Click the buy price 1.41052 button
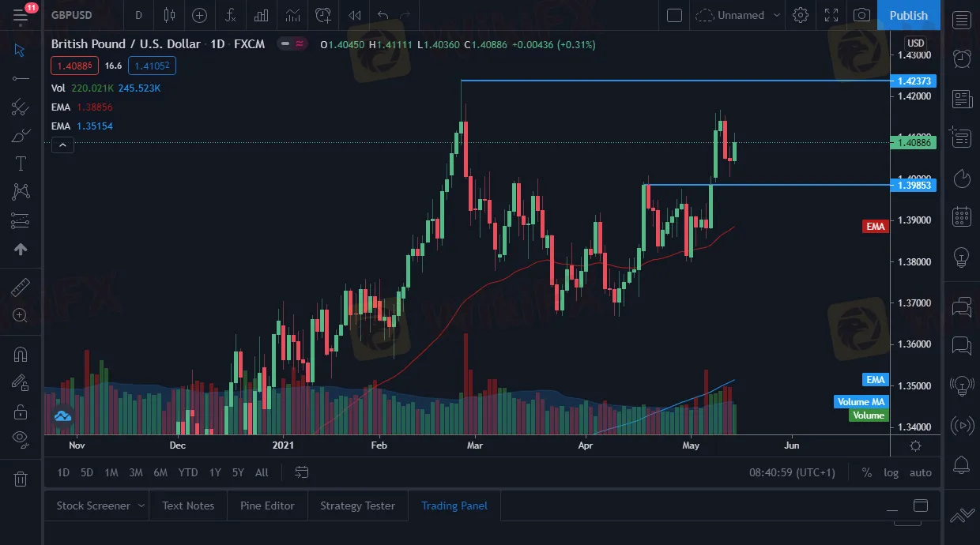 coord(152,66)
